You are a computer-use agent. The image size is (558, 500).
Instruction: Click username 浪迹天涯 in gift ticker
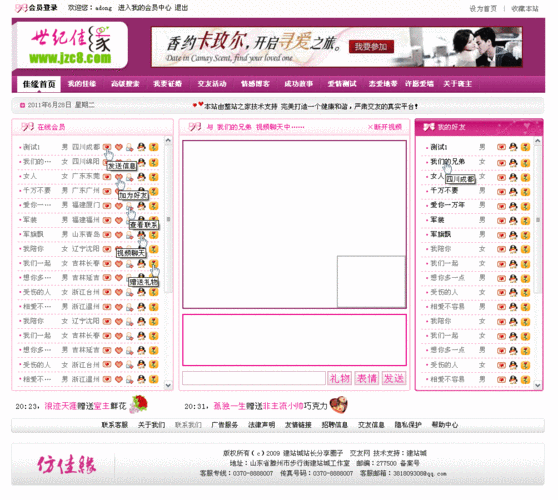click(x=60, y=406)
